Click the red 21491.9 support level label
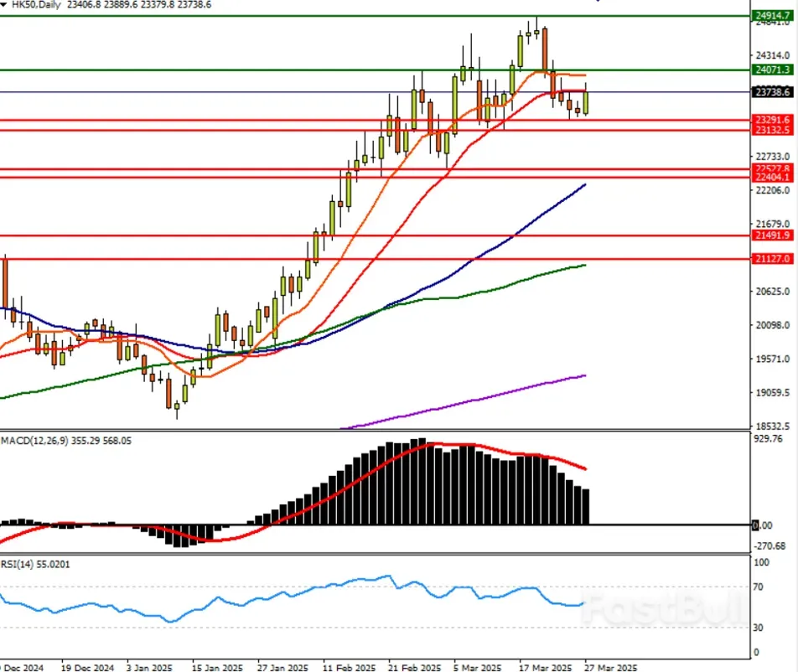Image resolution: width=798 pixels, height=672 pixels. pyautogui.click(x=773, y=236)
